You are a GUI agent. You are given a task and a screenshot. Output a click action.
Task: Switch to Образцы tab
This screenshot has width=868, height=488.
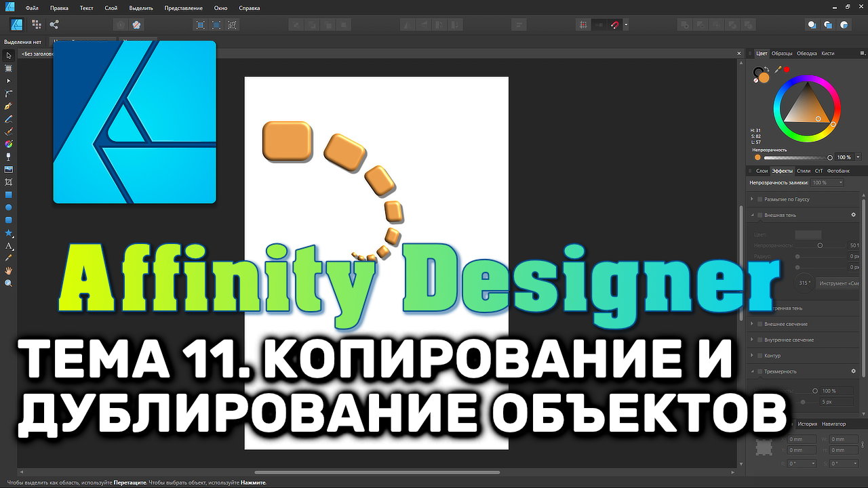coord(782,53)
